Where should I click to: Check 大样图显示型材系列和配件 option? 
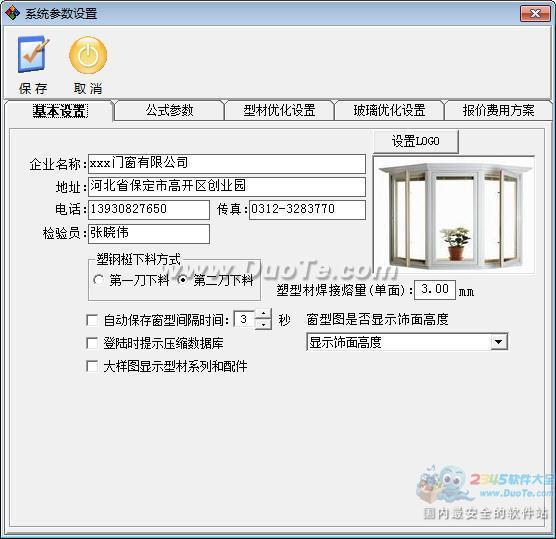(x=92, y=366)
